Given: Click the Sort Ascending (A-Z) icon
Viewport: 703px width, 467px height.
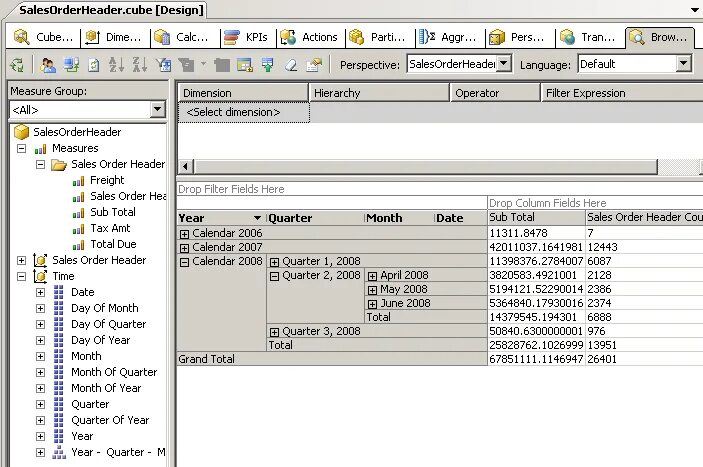Looking at the screenshot, I should [x=116, y=65].
